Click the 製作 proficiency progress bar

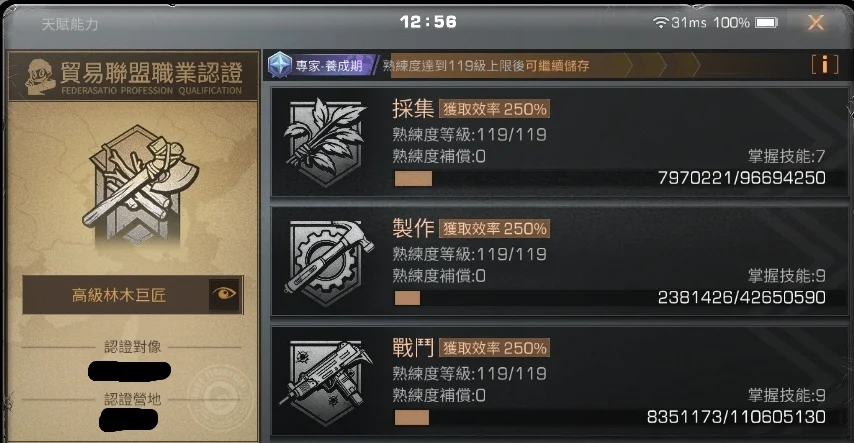(x=609, y=298)
